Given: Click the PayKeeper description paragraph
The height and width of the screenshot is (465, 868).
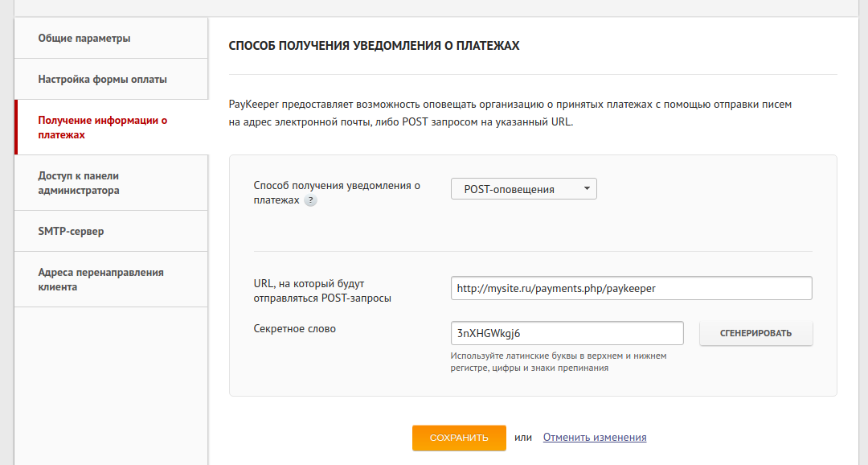Looking at the screenshot, I should tap(510, 113).
